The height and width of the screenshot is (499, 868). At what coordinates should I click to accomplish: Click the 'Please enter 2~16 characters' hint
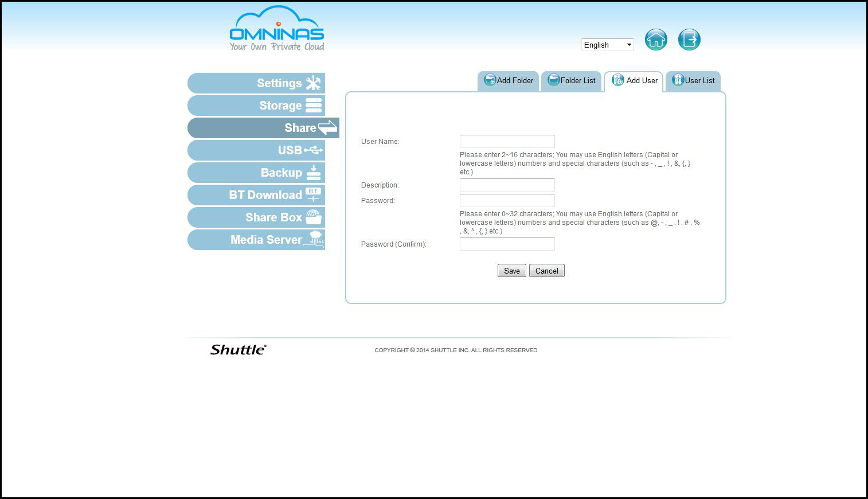point(575,163)
